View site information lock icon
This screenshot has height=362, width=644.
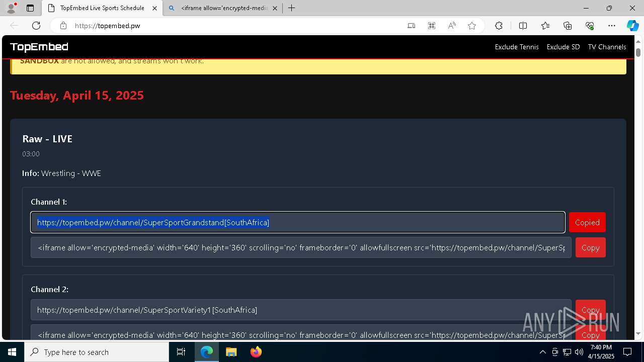coord(63,26)
